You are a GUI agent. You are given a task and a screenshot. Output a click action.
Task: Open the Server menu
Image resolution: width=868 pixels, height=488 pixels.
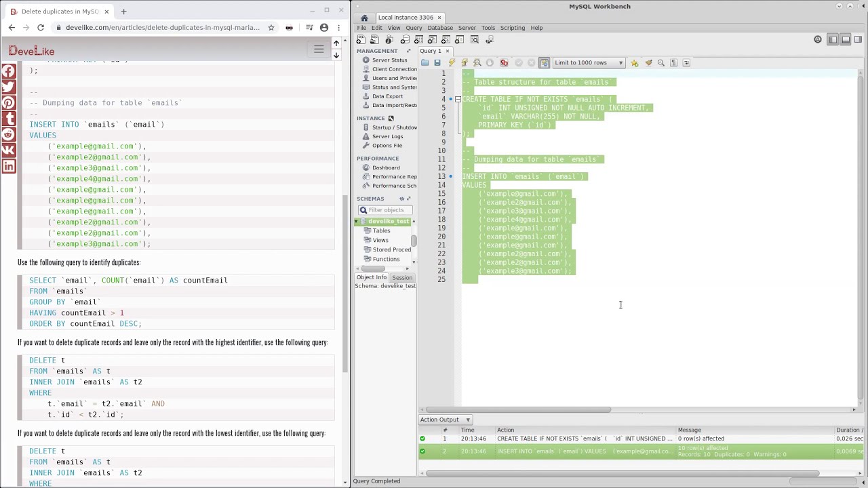point(467,28)
